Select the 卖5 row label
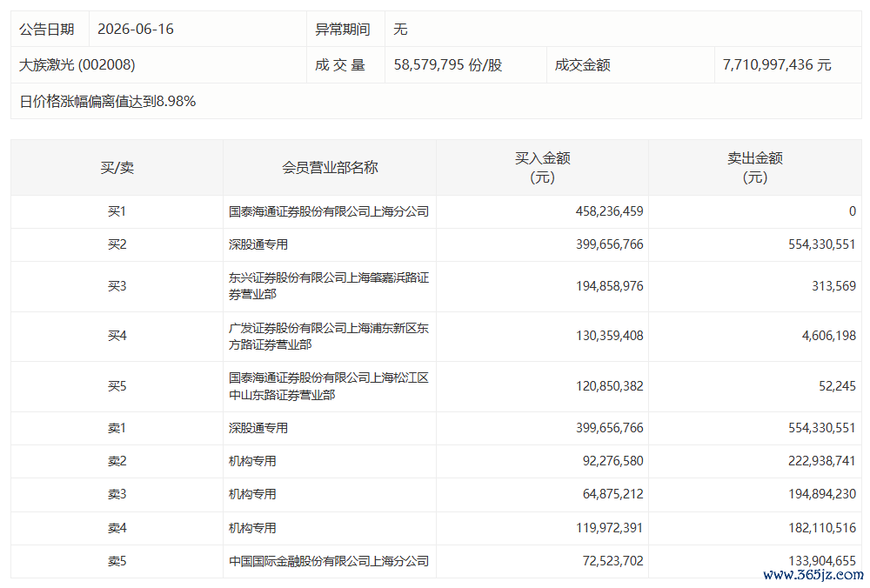The image size is (870, 588). [117, 561]
